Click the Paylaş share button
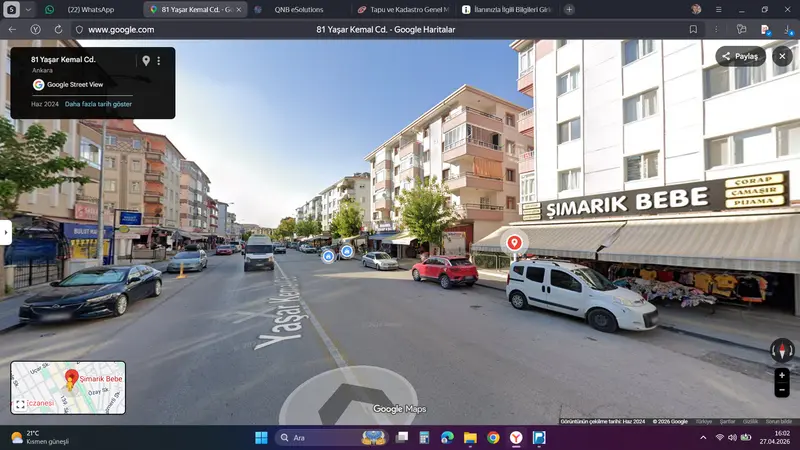This screenshot has width=800, height=450. point(740,56)
